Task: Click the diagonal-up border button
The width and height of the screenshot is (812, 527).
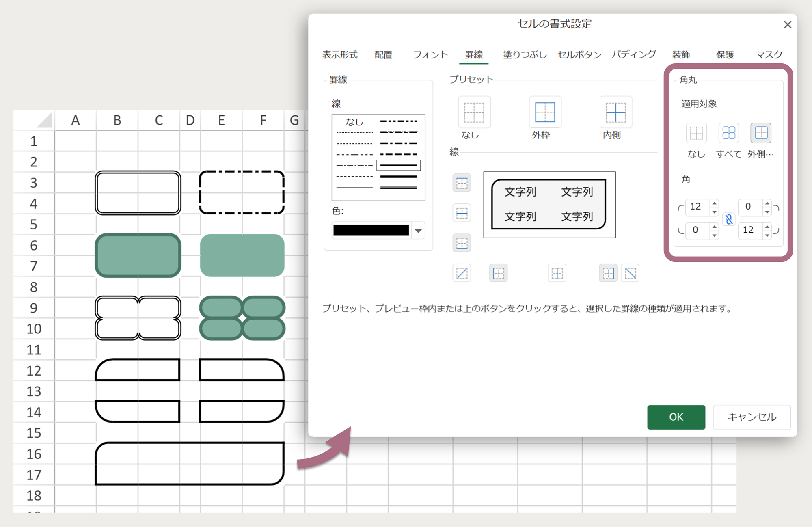Action: [462, 273]
